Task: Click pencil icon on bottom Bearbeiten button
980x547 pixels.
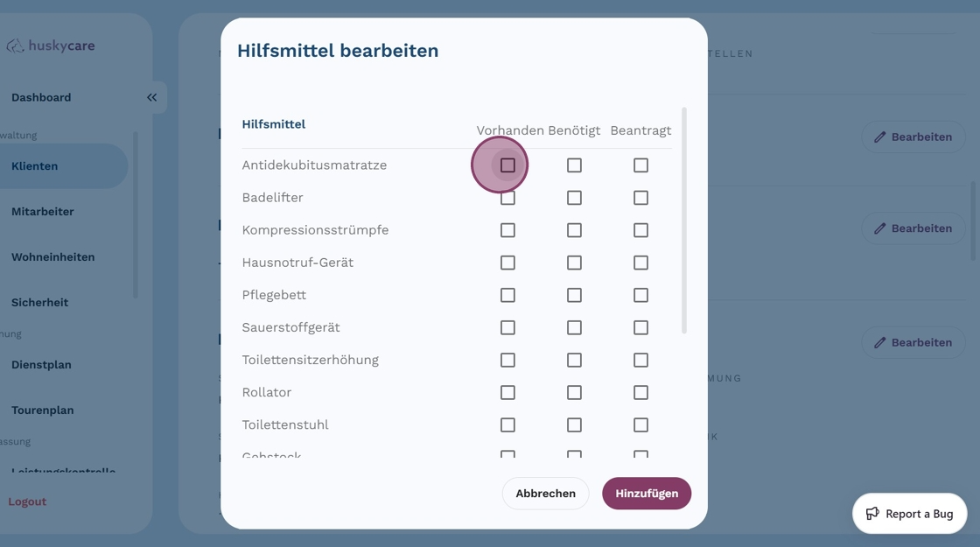Action: (x=880, y=342)
